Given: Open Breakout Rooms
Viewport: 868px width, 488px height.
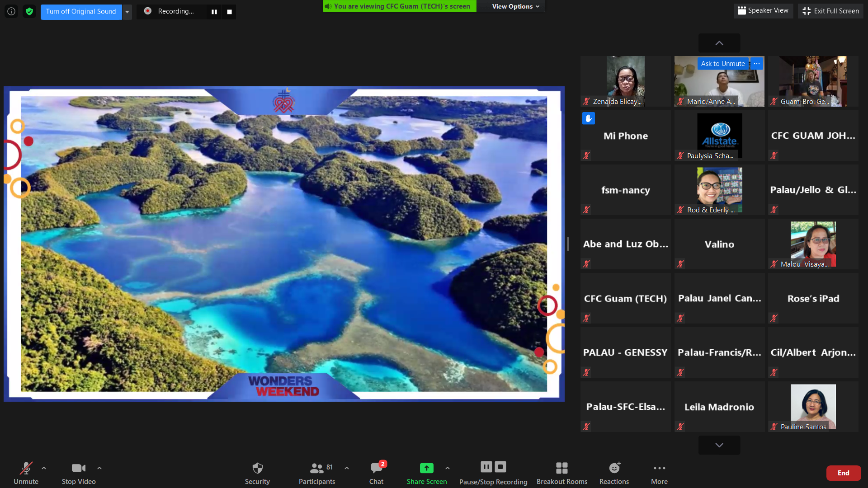Looking at the screenshot, I should click(562, 473).
